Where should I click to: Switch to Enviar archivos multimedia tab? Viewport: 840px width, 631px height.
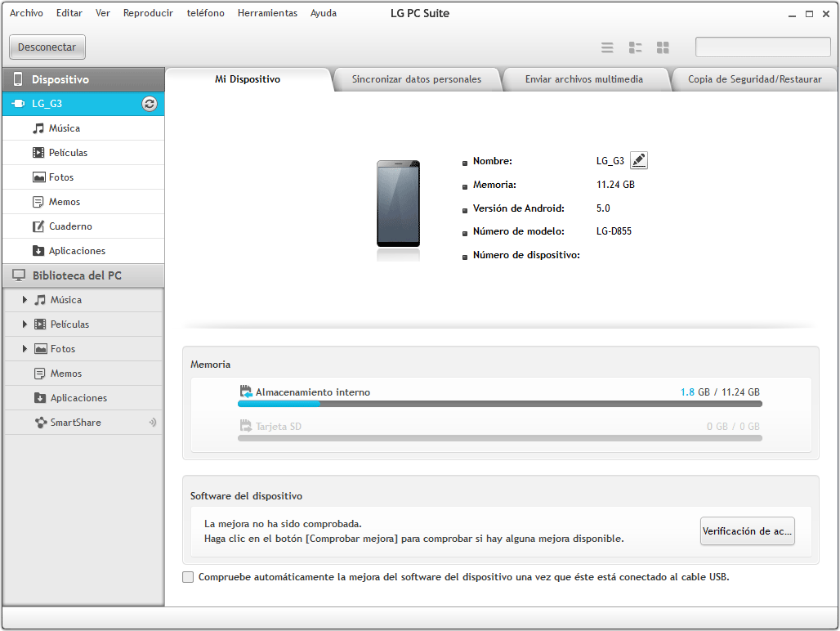[x=584, y=79]
